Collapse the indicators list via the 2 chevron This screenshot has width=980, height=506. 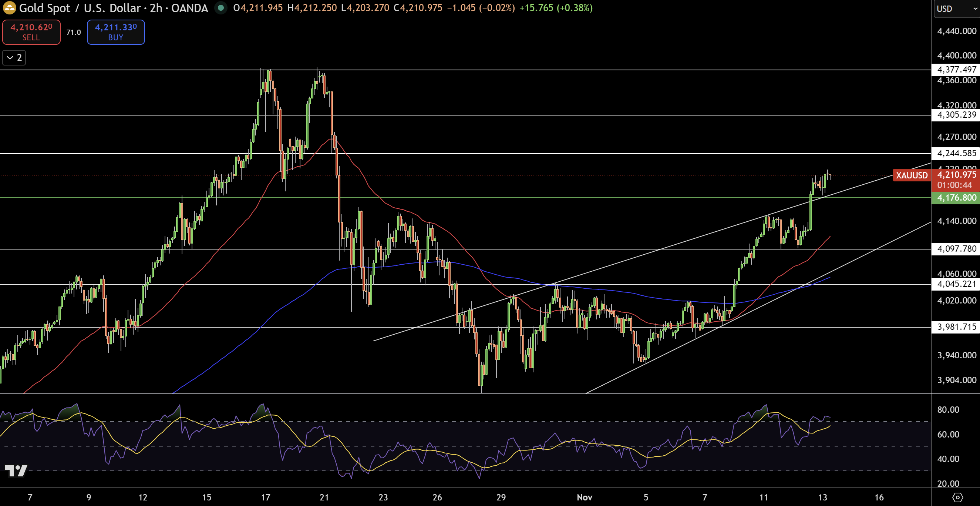pos(14,57)
